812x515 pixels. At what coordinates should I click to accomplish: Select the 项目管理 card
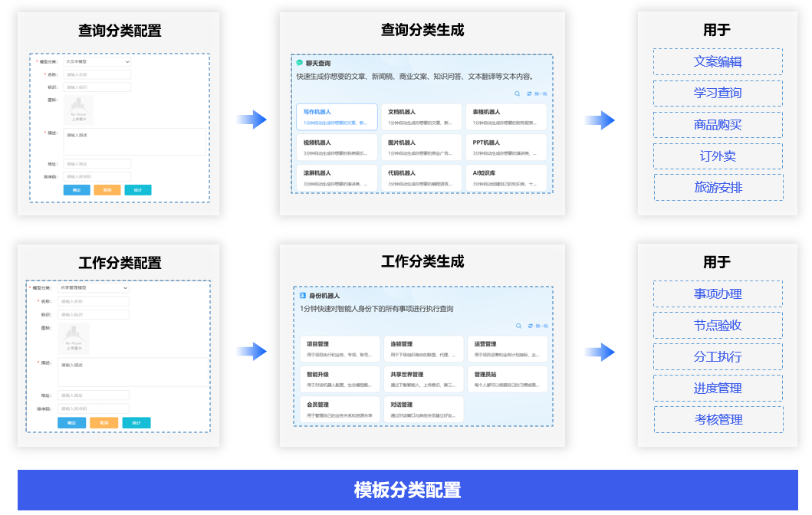340,349
